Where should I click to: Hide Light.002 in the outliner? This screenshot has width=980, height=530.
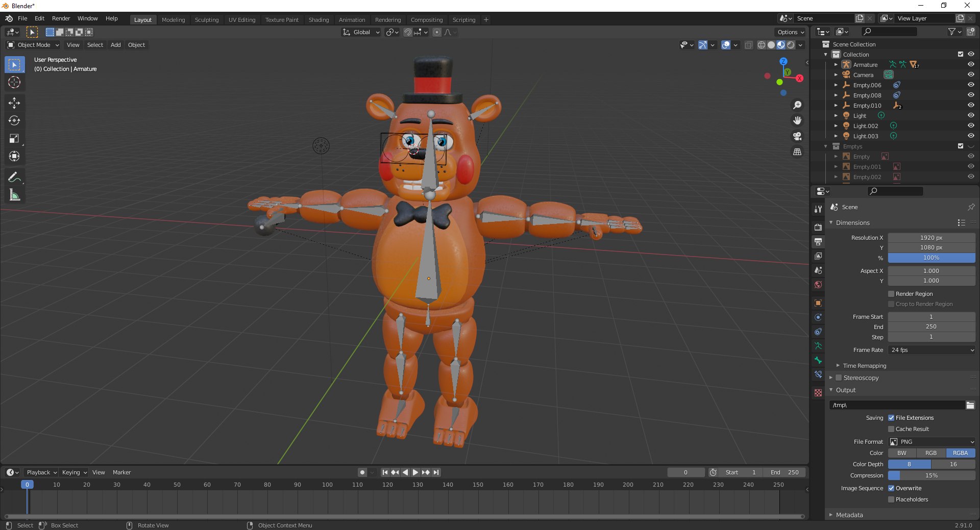(x=971, y=126)
